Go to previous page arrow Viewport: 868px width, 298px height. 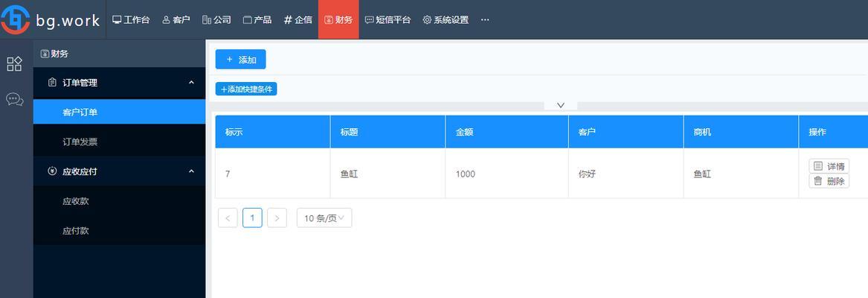[x=228, y=218]
